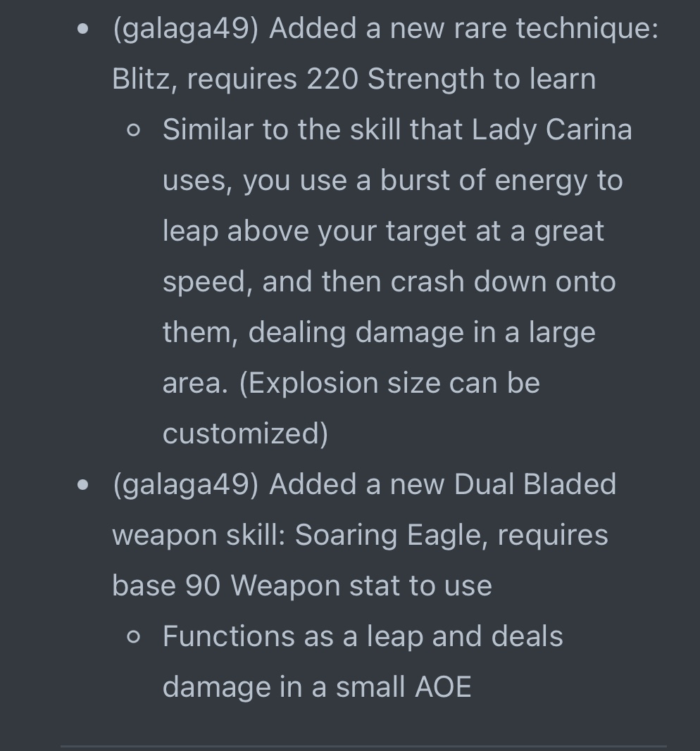Click the words "rare technique:"
Screen dimensions: 700x751
pyautogui.click(x=556, y=28)
